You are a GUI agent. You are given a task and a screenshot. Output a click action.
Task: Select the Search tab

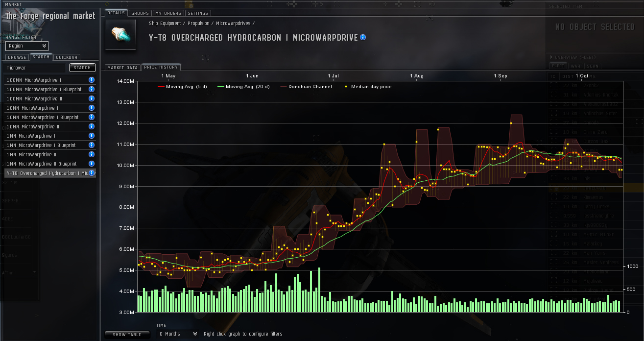41,57
